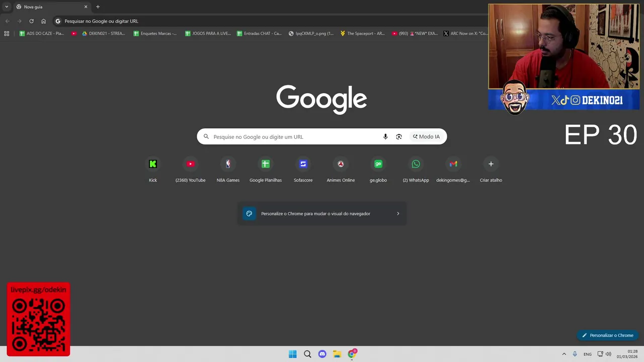Viewport: 644px width, 362px height.
Task: Focus the address bar URL field
Action: [269, 21]
